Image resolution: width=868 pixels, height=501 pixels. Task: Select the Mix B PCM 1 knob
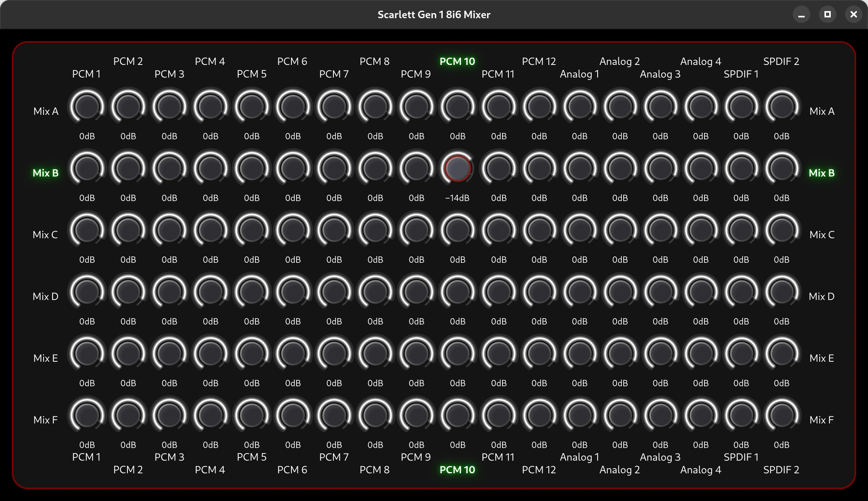(87, 168)
